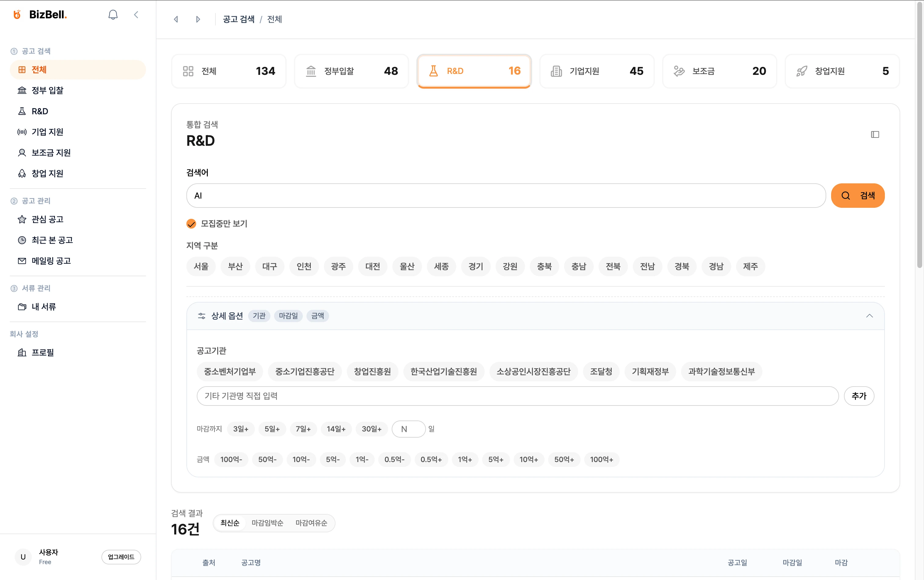Screen dimensions: 924x580
Task: Click the back navigation triangle icon
Action: click(x=176, y=19)
